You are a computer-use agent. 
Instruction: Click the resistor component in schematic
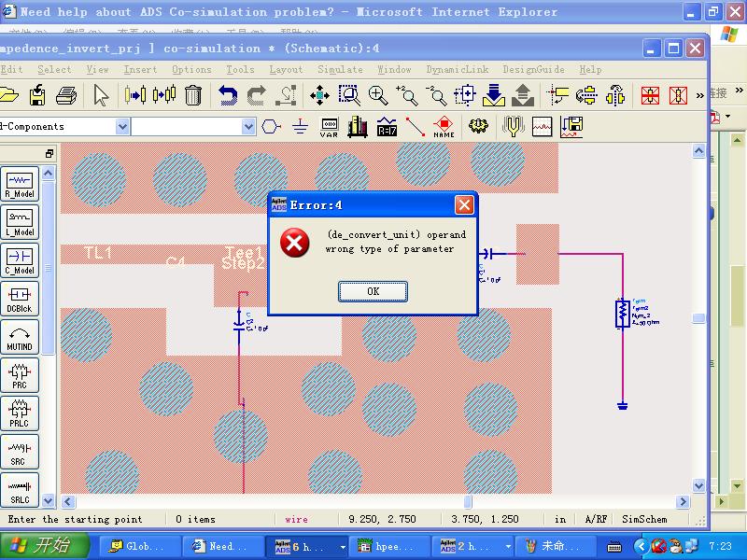pos(622,313)
